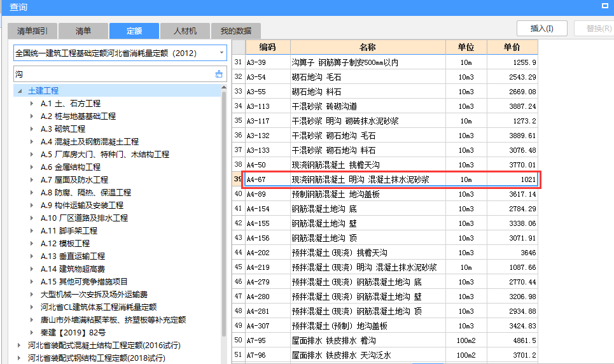Click code cell A3-133

click(268, 150)
